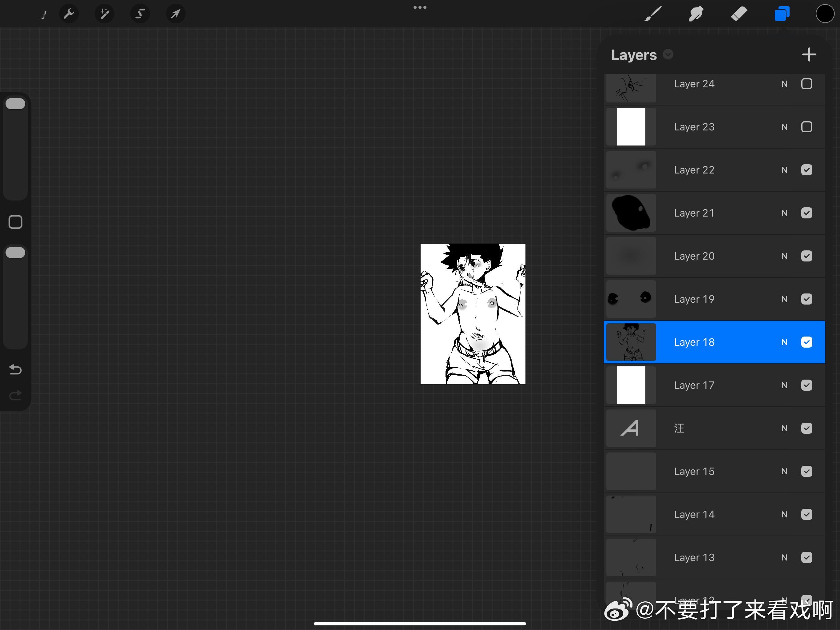Open blend mode N for Layer 23

tap(784, 126)
